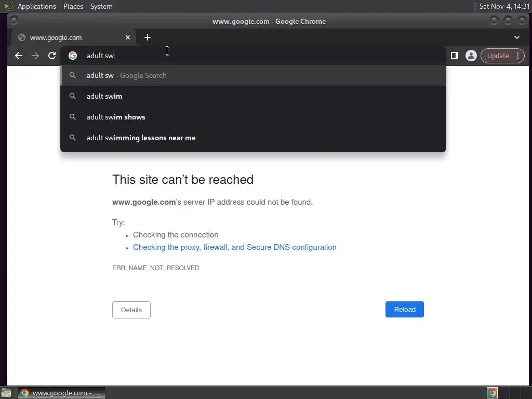Open the proxy, firewall, and DNS link
The image size is (532, 399).
234,247
